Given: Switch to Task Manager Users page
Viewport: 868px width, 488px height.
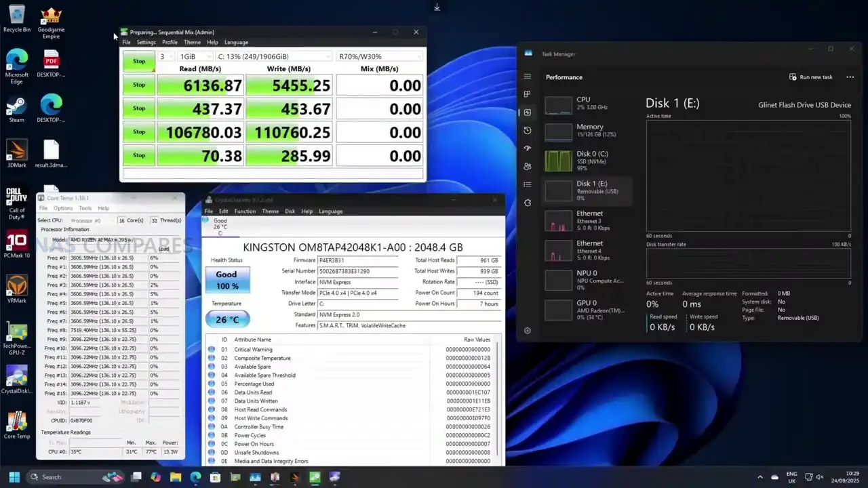Looking at the screenshot, I should tap(528, 166).
